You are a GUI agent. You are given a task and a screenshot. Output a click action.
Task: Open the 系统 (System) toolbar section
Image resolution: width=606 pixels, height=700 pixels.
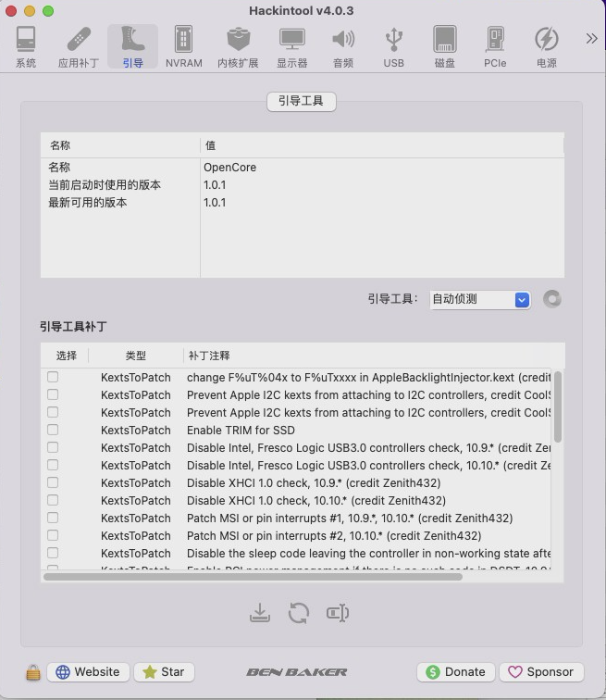click(25, 46)
